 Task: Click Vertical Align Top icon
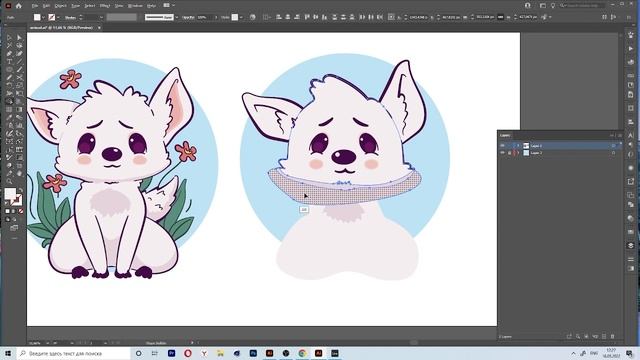pos(307,17)
